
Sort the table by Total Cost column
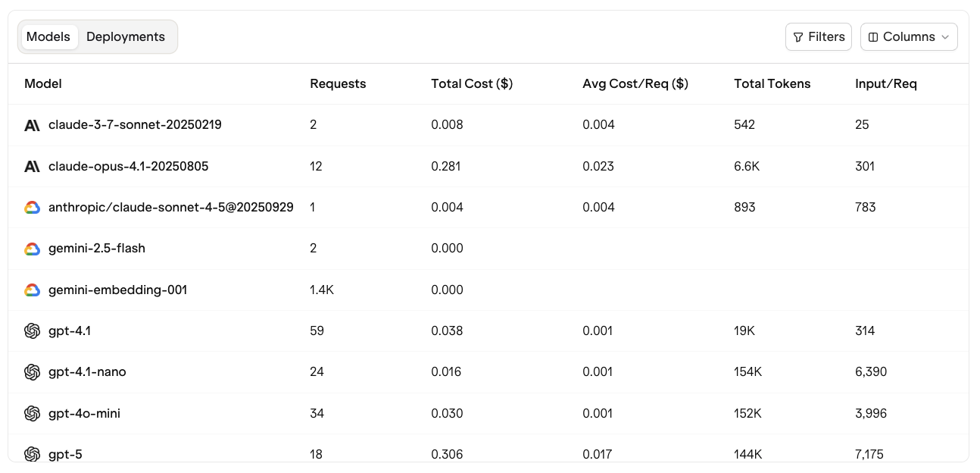click(x=471, y=83)
